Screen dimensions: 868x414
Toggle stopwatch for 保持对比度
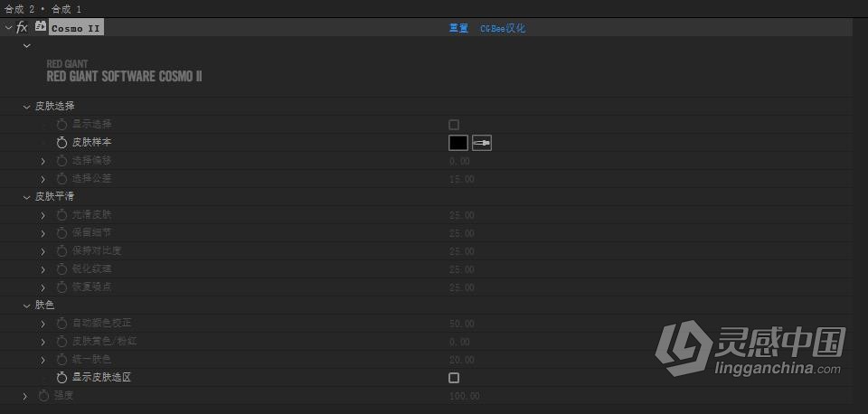coord(62,251)
